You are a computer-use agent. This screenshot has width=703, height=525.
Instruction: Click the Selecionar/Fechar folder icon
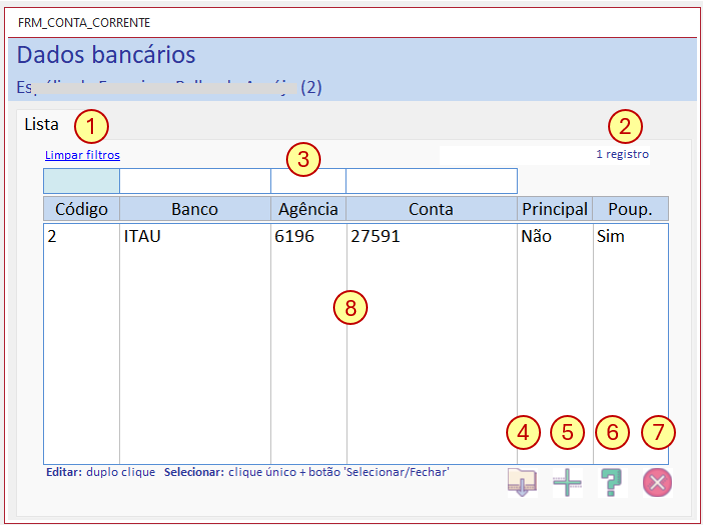click(522, 483)
